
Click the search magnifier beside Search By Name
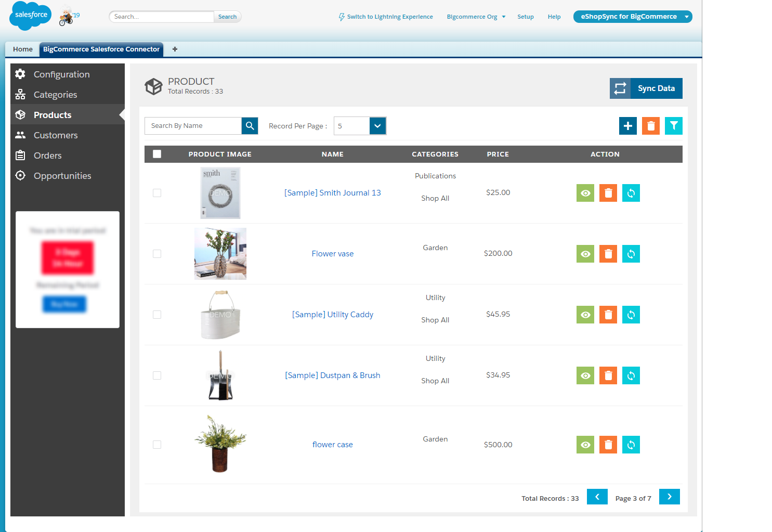click(250, 125)
